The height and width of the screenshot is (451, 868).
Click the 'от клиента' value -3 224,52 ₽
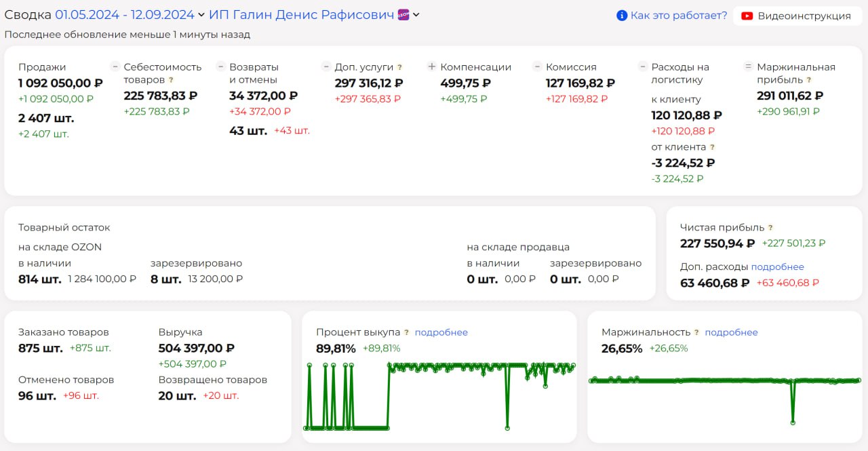click(683, 163)
